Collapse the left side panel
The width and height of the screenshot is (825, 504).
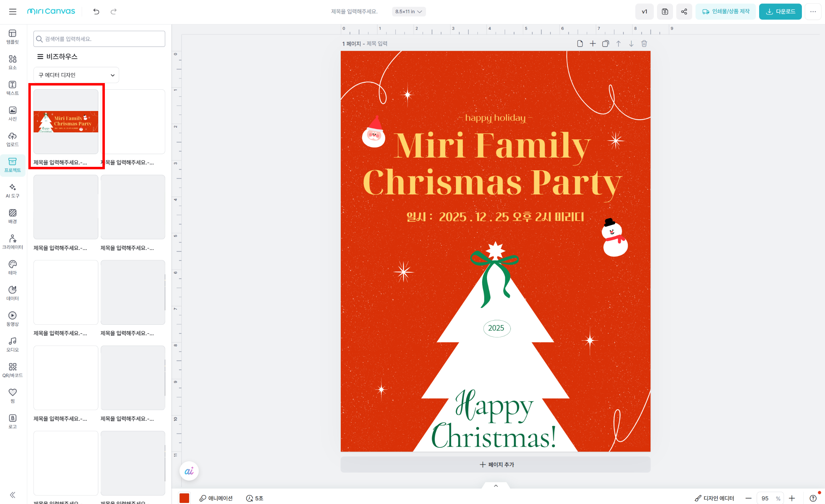click(13, 495)
